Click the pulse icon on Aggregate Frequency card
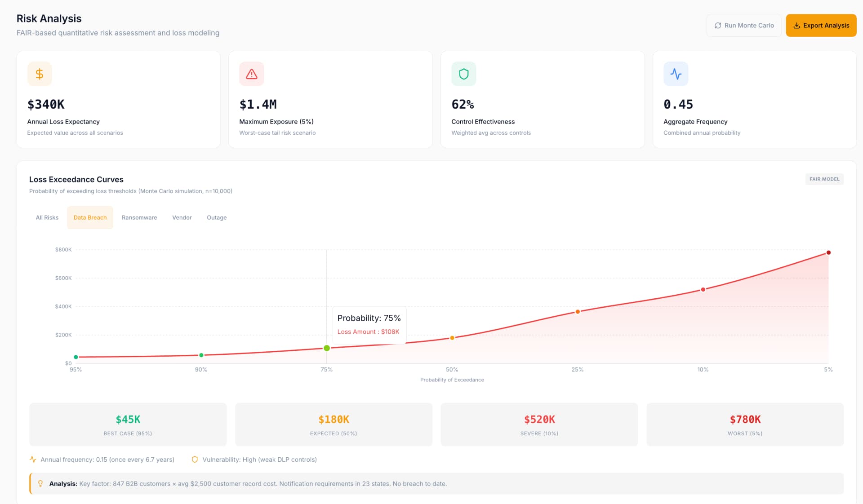The height and width of the screenshot is (504, 863). [x=676, y=74]
